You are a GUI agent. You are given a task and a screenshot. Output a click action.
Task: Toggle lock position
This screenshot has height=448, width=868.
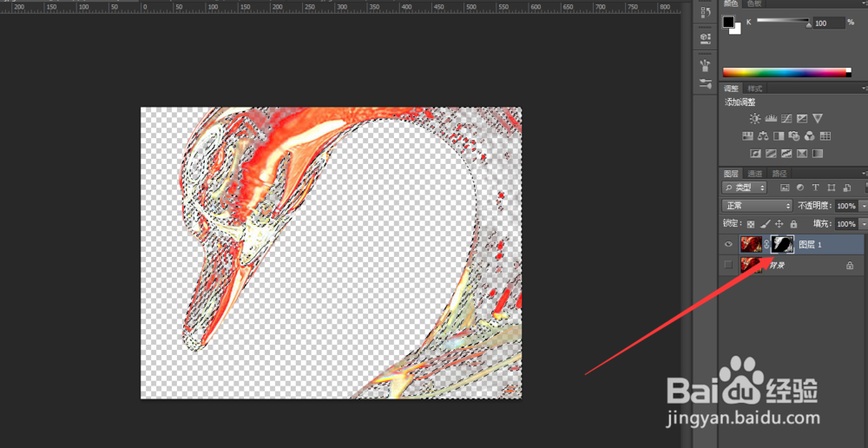click(x=779, y=224)
